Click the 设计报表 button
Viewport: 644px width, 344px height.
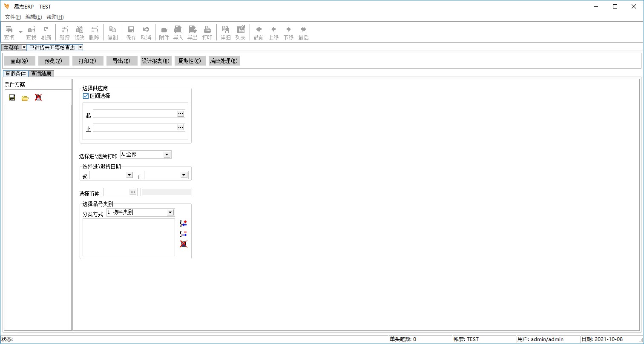coord(156,61)
